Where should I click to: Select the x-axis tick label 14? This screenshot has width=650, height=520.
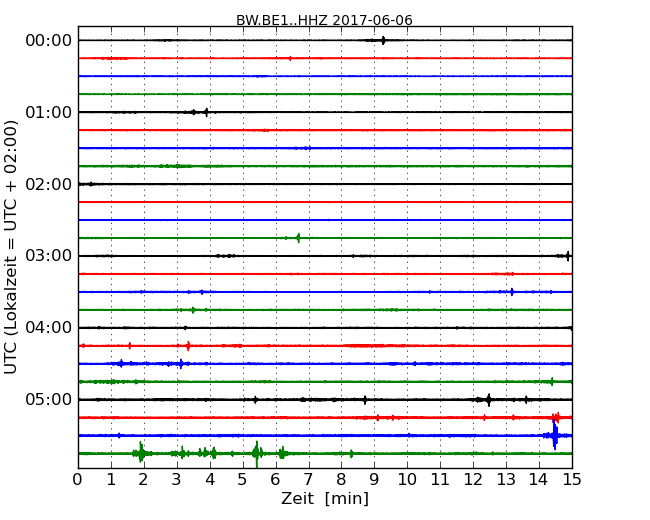pos(539,479)
